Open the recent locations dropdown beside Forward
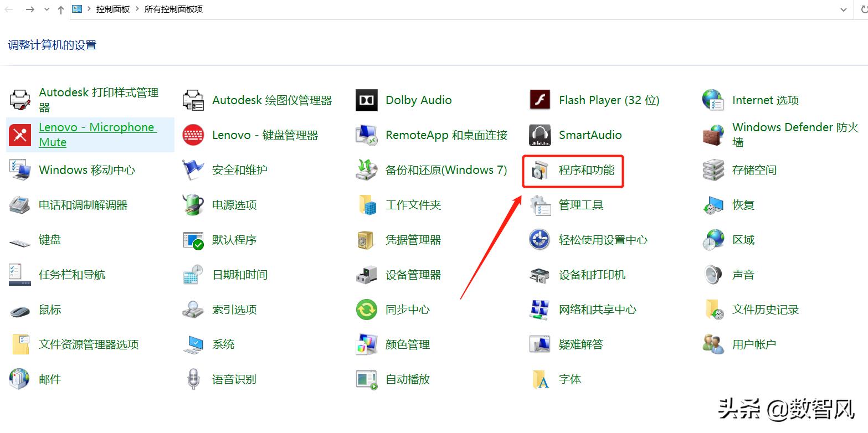The image size is (868, 433). (x=46, y=9)
